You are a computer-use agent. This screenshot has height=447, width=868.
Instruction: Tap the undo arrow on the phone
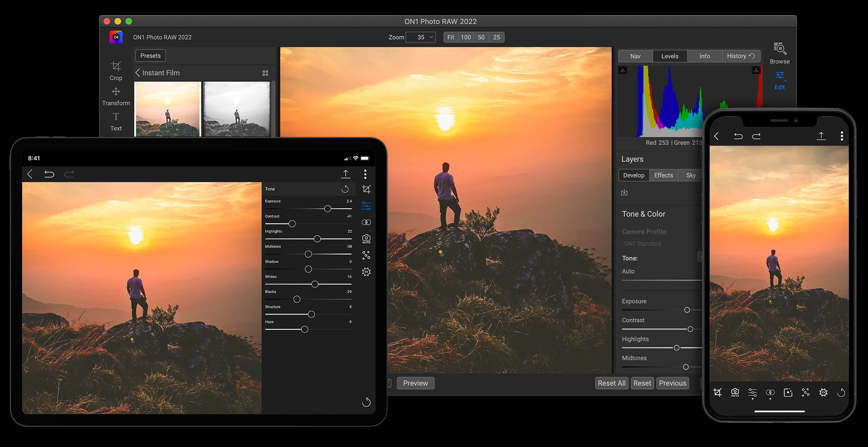pos(738,136)
